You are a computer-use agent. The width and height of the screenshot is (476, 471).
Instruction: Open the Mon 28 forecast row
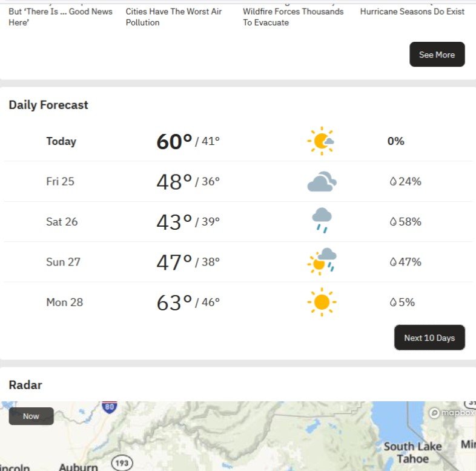(x=64, y=302)
